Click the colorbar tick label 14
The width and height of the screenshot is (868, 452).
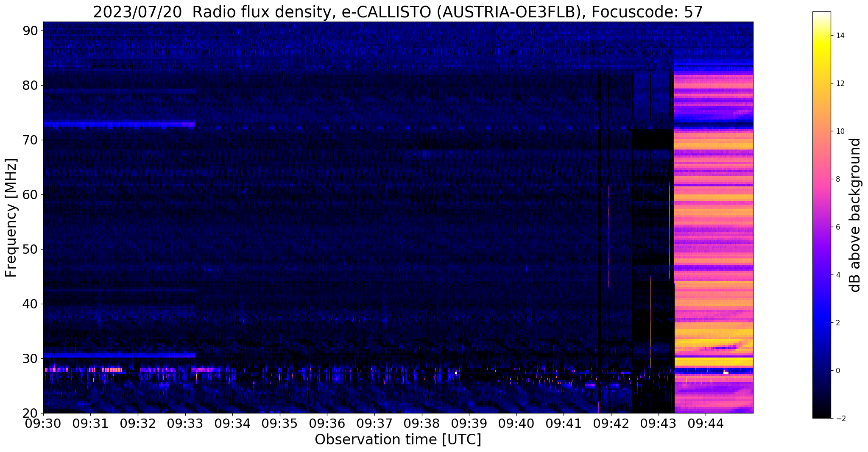point(840,36)
